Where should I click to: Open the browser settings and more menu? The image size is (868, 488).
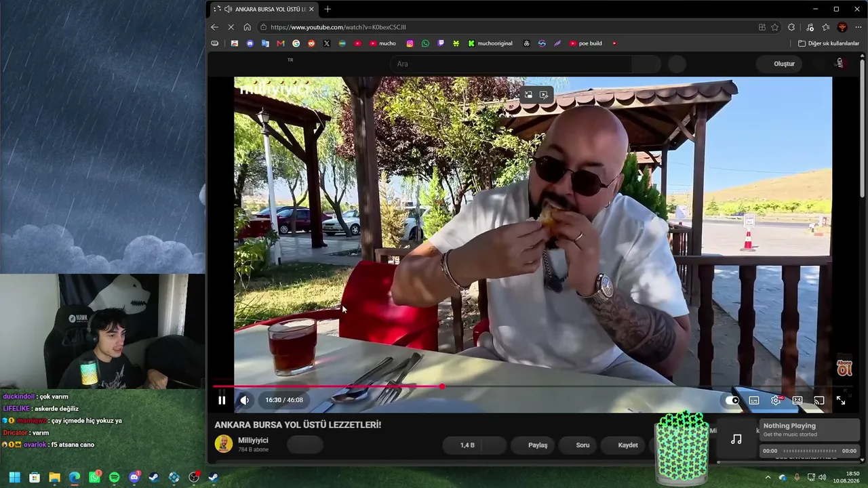858,27
